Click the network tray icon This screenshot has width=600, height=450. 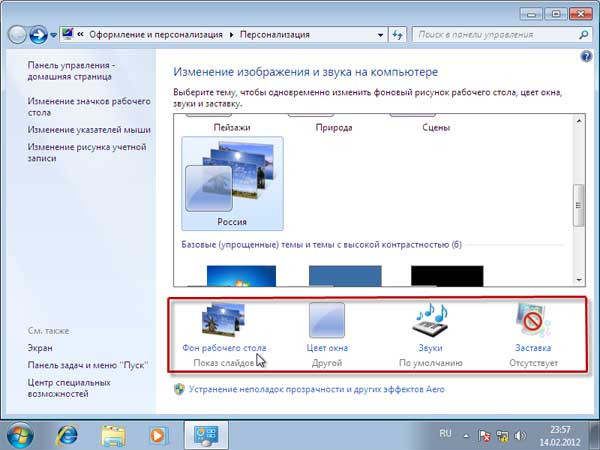502,435
